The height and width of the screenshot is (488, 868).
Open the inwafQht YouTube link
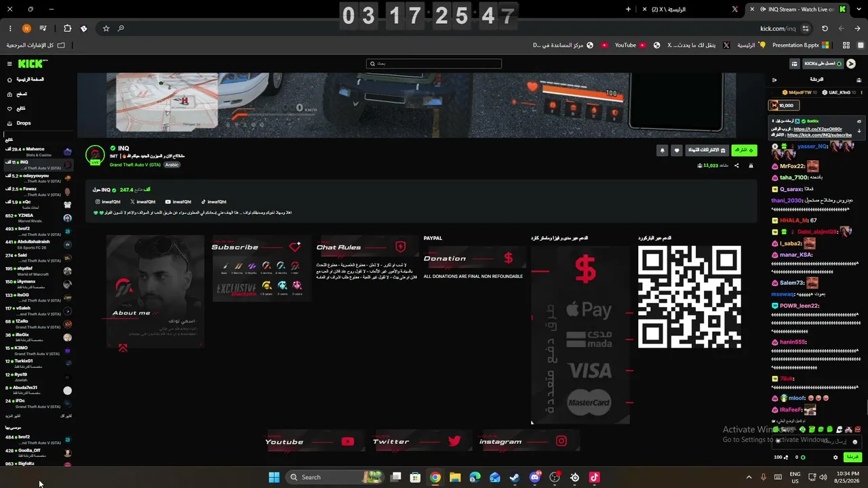pos(178,201)
